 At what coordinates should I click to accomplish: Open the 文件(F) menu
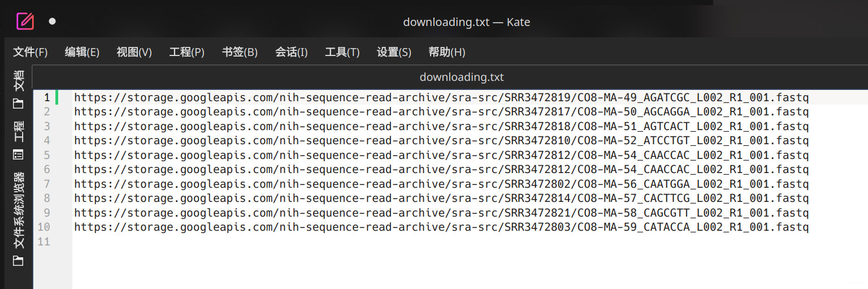pyautogui.click(x=31, y=52)
